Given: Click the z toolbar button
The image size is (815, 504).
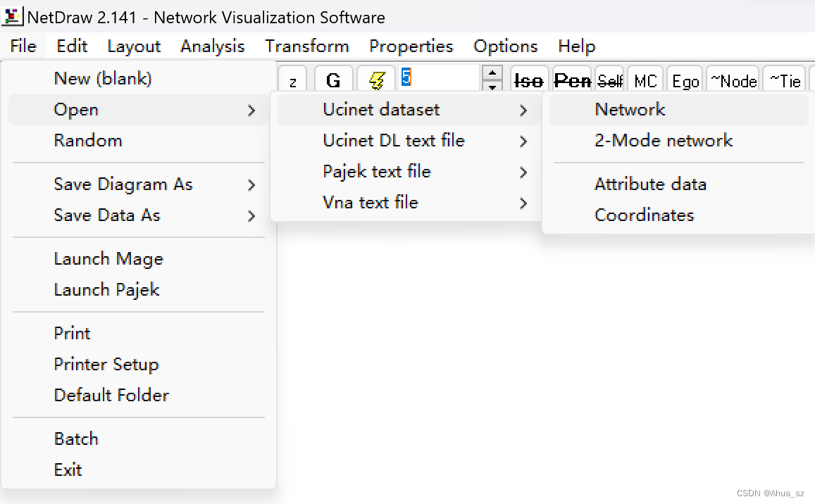Looking at the screenshot, I should coord(292,80).
